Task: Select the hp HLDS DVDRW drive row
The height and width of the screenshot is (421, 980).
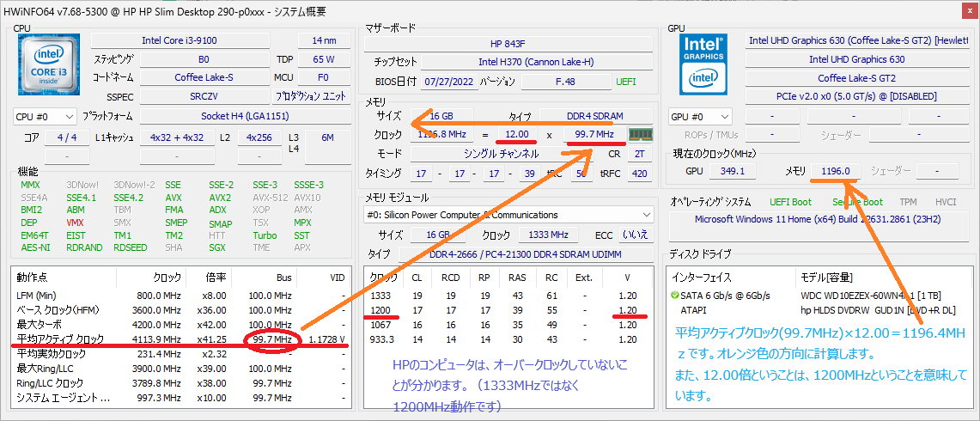Action: 819,309
